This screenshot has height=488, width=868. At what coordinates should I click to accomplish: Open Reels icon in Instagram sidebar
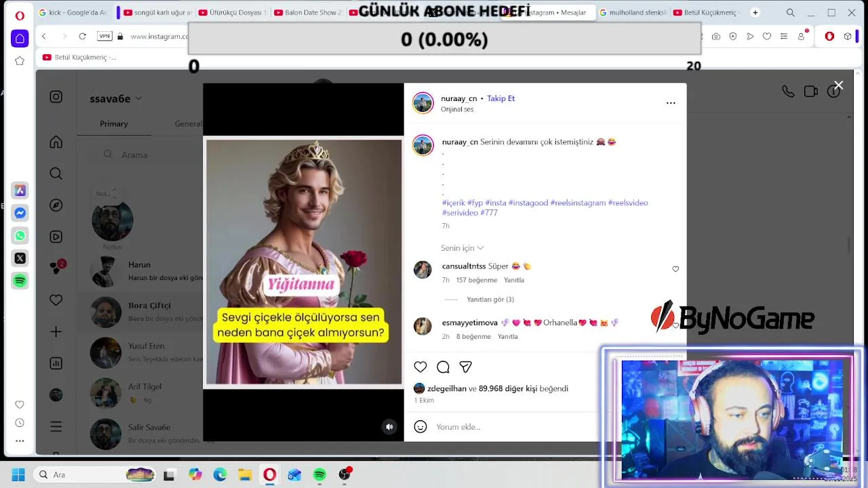click(x=56, y=237)
